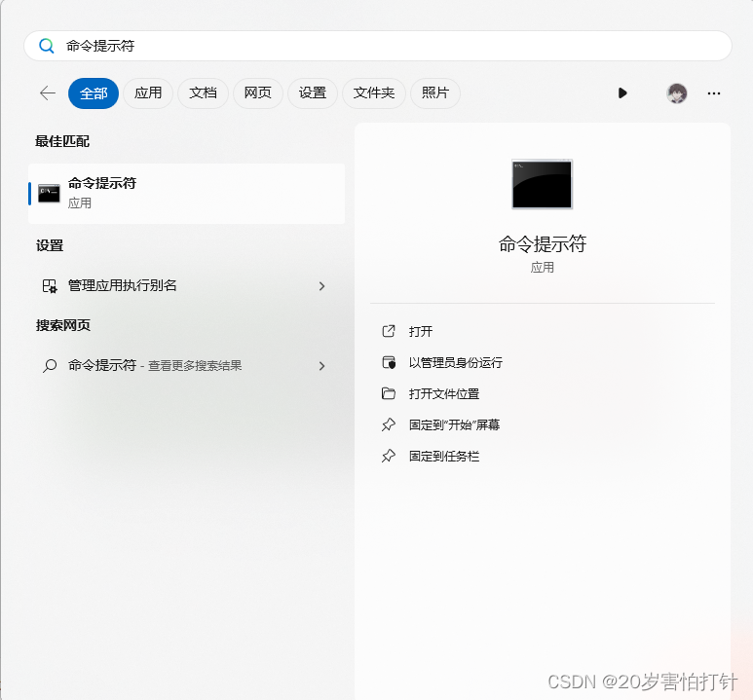
Task: Click the folder icon for file location
Action: point(389,393)
